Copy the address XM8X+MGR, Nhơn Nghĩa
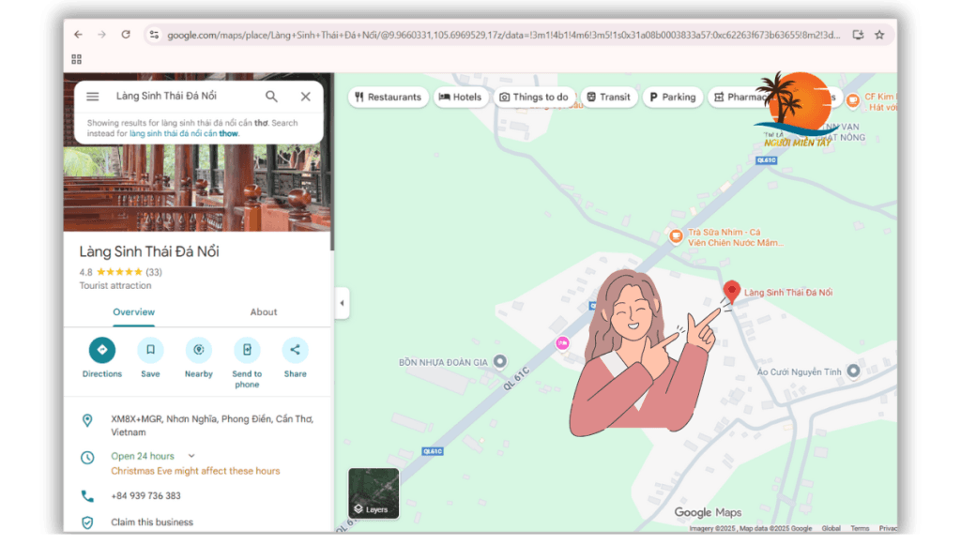This screenshot has height=560, width=961. [212, 425]
